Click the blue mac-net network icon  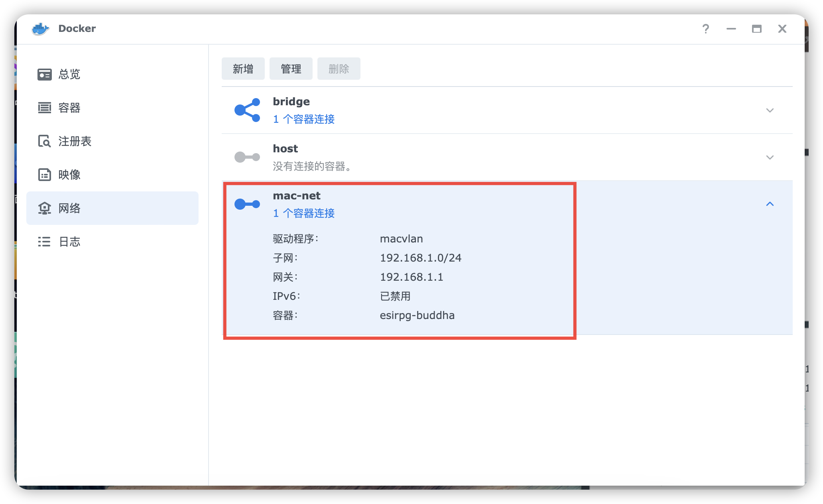247,204
